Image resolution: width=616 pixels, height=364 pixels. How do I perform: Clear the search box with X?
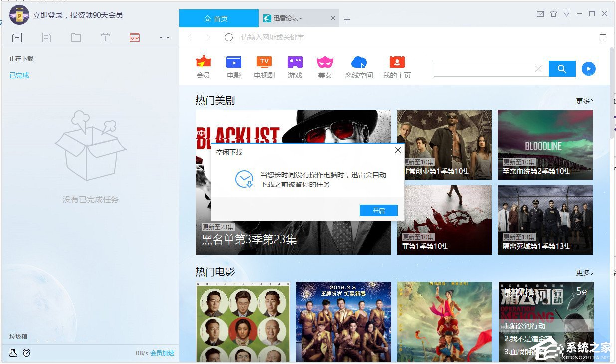[x=538, y=69]
